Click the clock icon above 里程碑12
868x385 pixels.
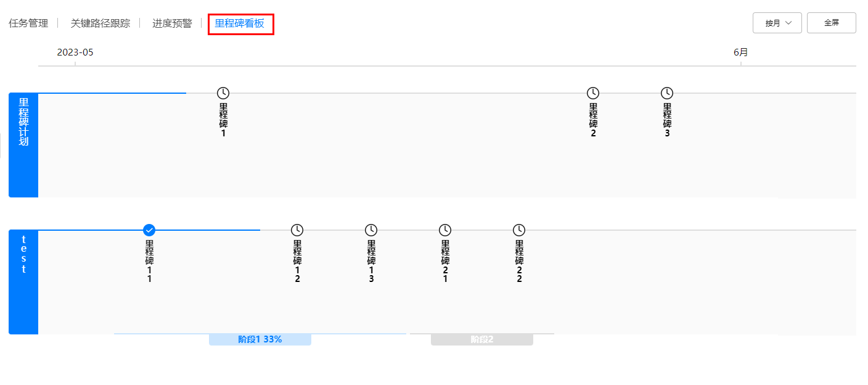(x=297, y=230)
